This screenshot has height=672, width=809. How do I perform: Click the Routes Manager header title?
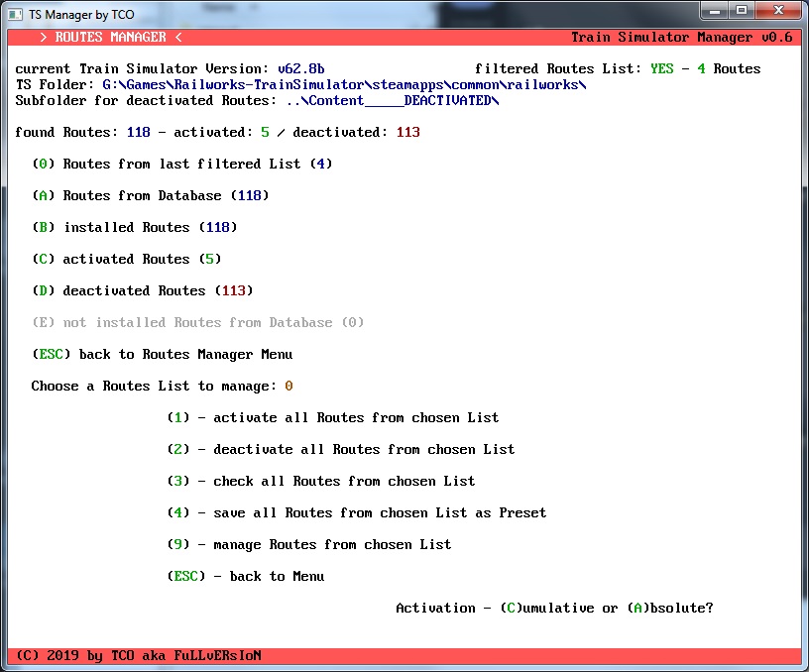pyautogui.click(x=111, y=38)
